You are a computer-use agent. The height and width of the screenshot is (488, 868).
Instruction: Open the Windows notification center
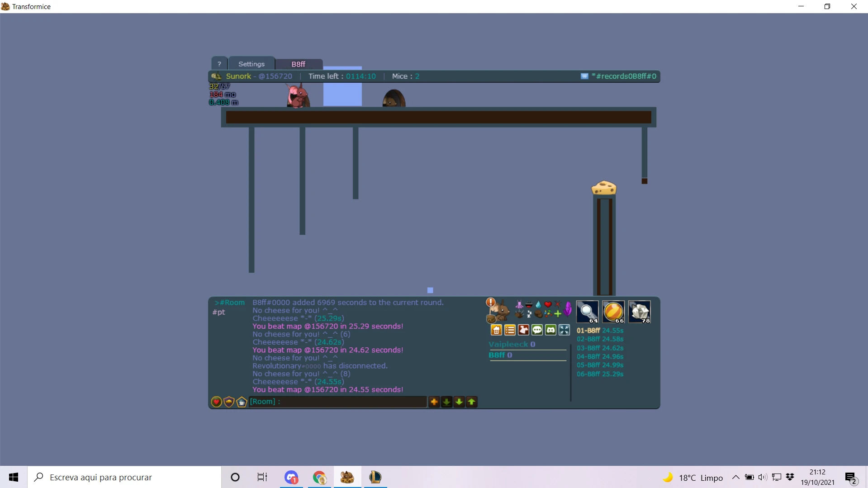[x=851, y=477]
